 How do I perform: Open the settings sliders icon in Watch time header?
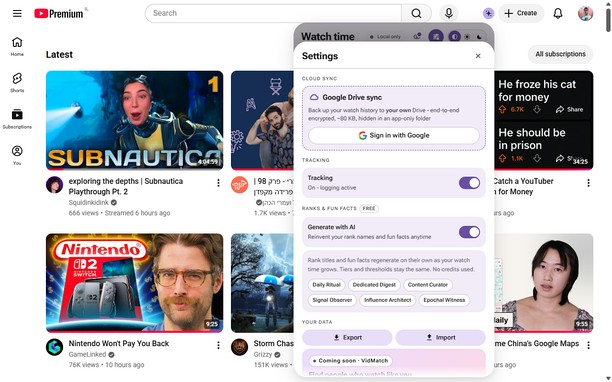tap(436, 37)
